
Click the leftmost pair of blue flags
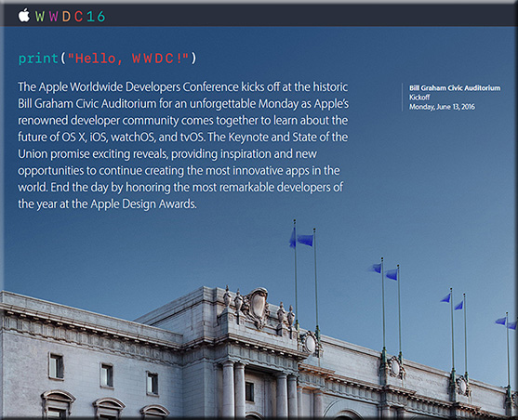point(301,238)
